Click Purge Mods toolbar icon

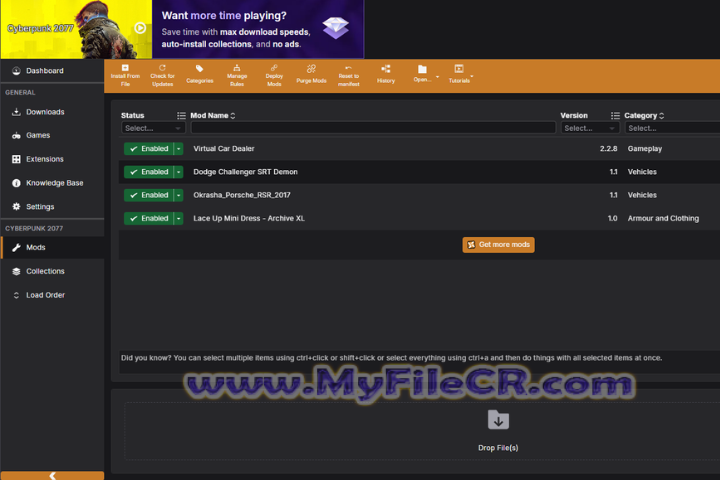point(311,76)
